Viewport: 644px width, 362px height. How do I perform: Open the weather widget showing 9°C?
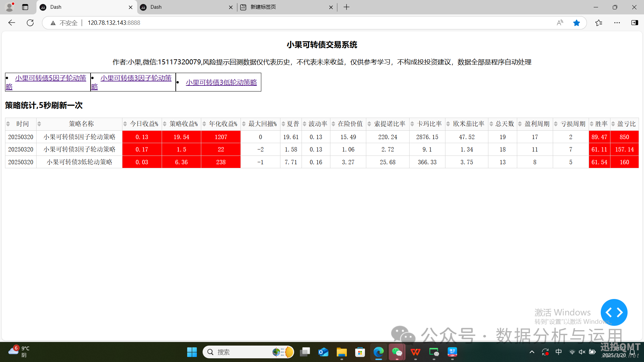pyautogui.click(x=19, y=352)
